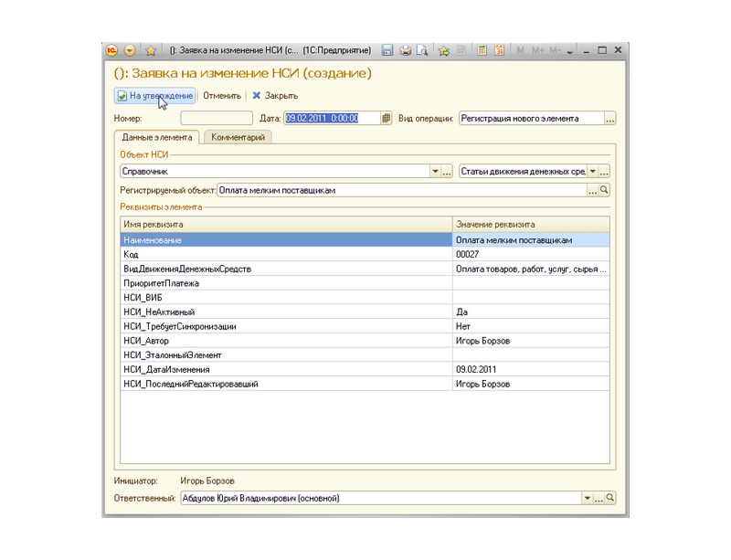Expand the Справочник dropdown arrow
731x560 pixels.
pyautogui.click(x=435, y=171)
